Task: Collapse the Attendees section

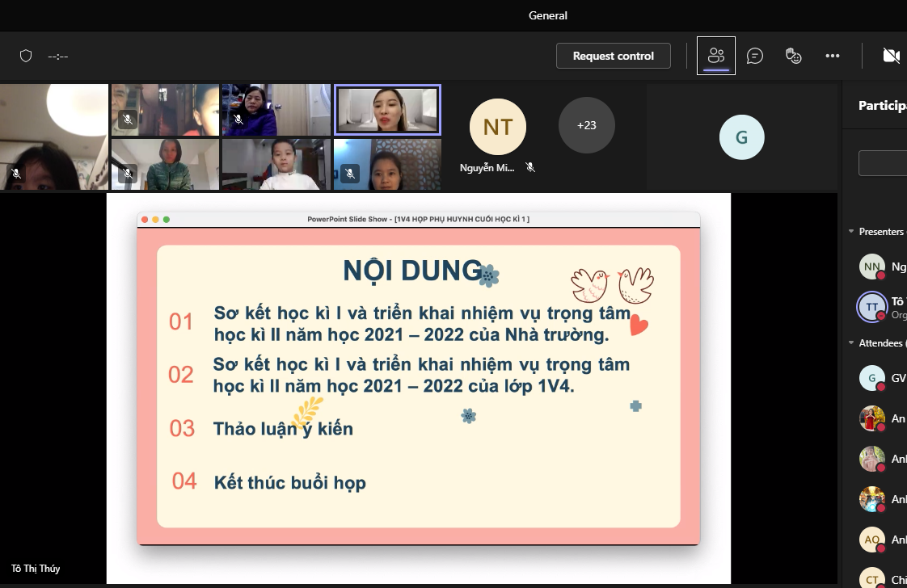Action: click(x=851, y=343)
